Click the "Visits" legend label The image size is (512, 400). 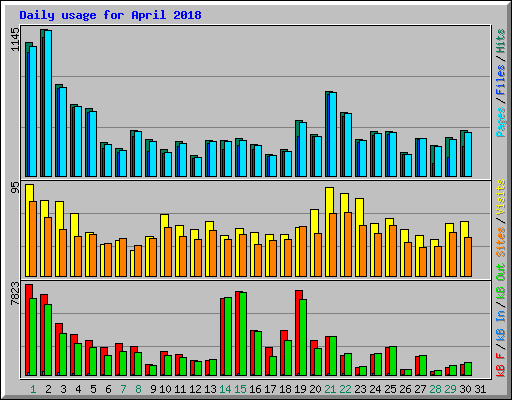click(500, 198)
